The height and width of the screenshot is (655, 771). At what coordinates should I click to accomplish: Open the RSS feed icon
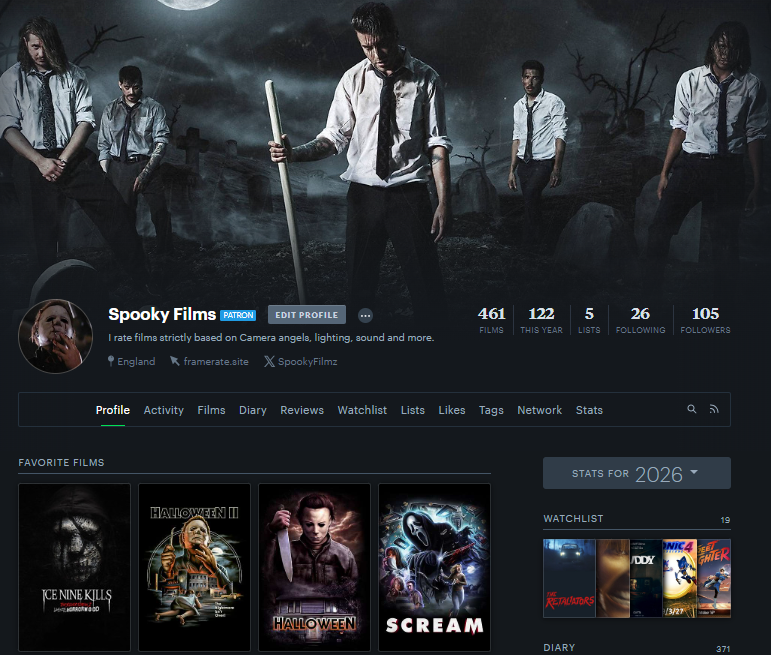click(x=714, y=409)
